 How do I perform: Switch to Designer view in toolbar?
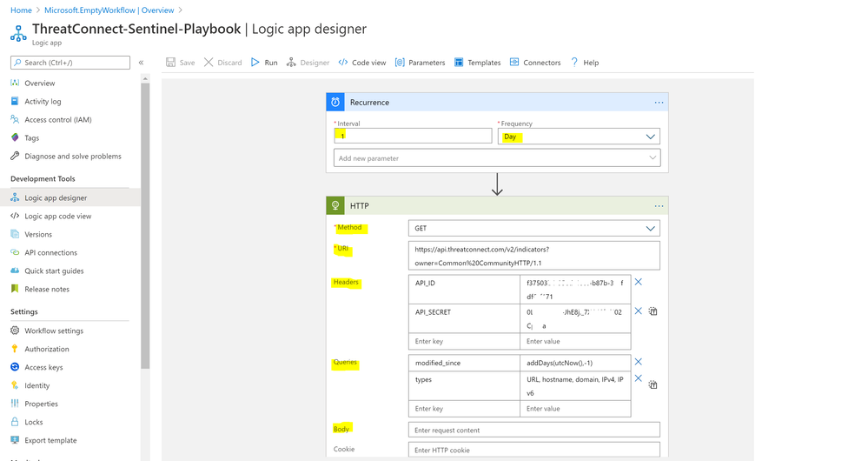point(308,63)
